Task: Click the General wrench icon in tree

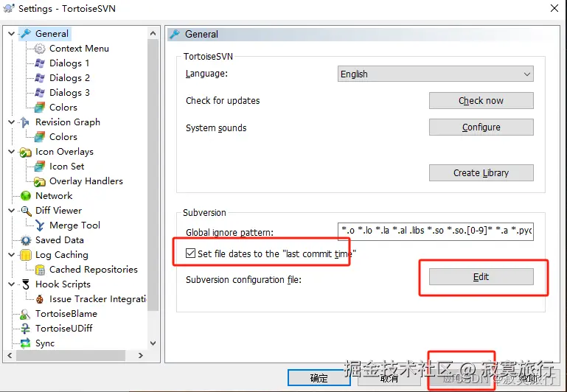Action: pyautogui.click(x=26, y=34)
